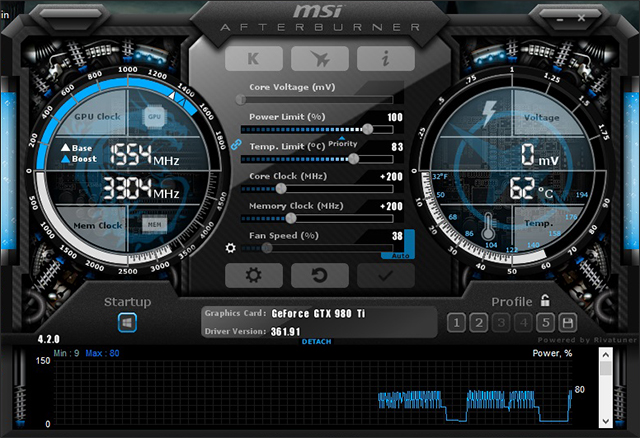Viewport: 640px width, 438px height.
Task: Open settings with the gear button
Action: pyautogui.click(x=253, y=276)
